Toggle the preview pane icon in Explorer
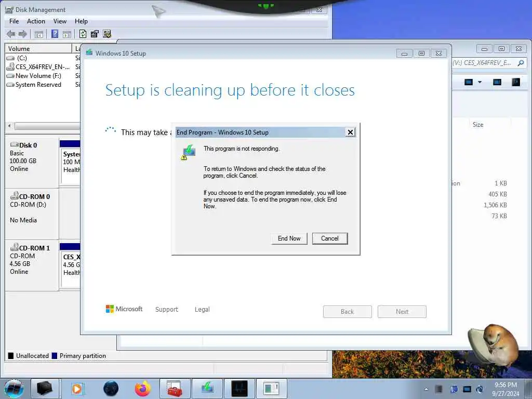The image size is (532, 399). [497, 82]
